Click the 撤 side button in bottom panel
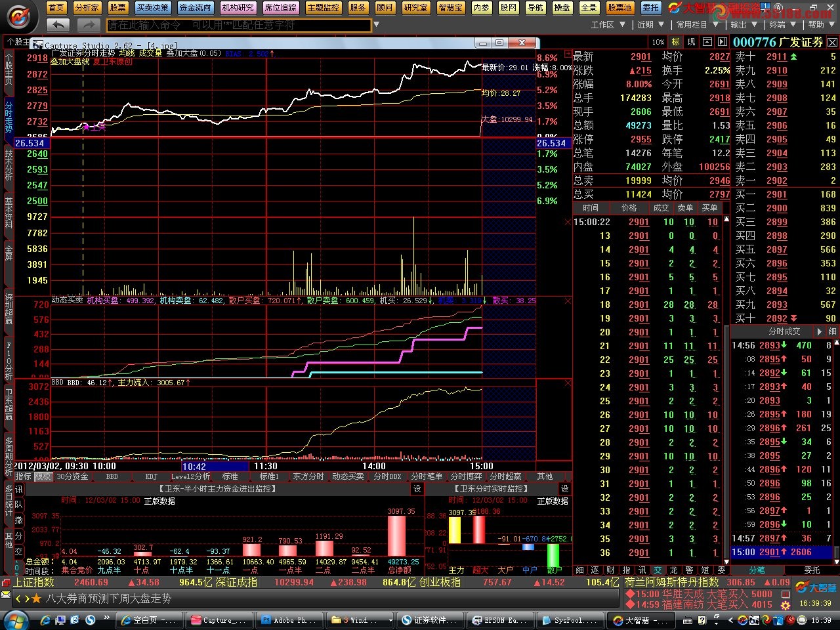 (x=18, y=520)
